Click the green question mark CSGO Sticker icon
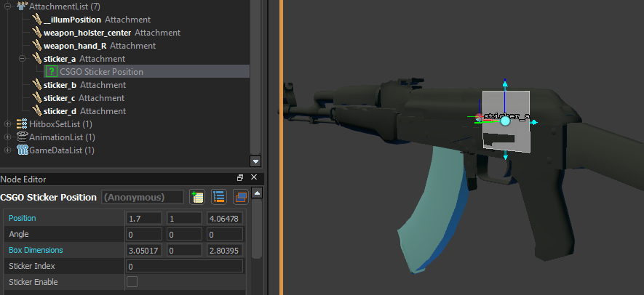 coord(52,72)
